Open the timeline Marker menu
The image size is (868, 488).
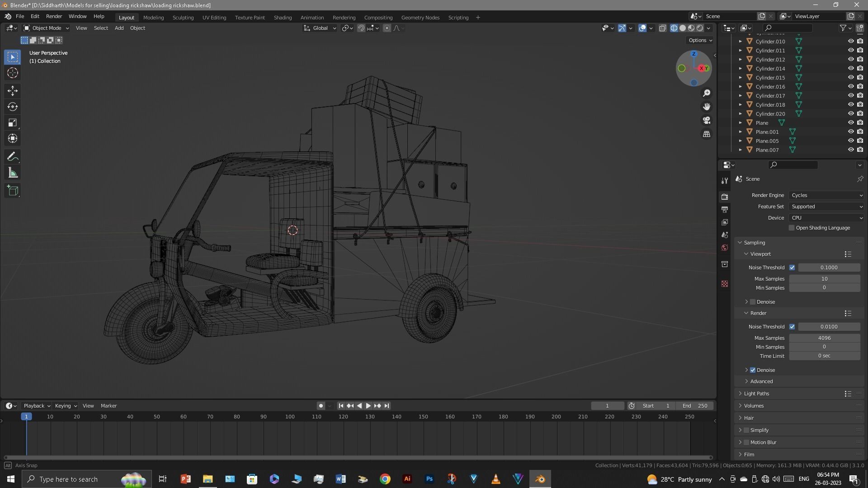[x=108, y=406]
